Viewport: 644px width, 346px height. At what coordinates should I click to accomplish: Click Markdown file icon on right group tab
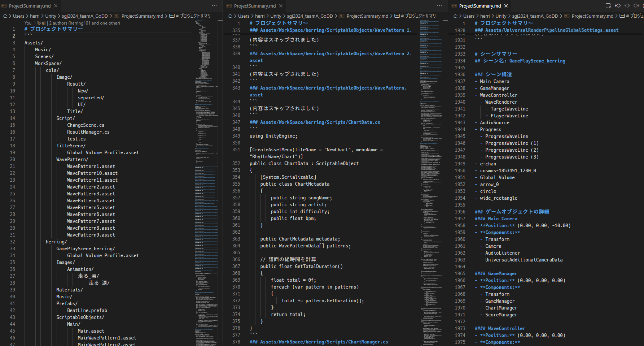click(x=455, y=6)
